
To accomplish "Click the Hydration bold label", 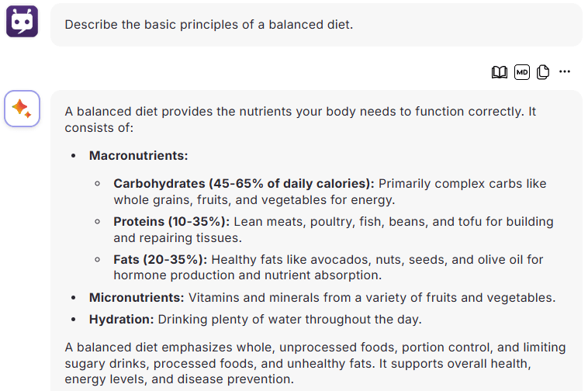I will pos(122,320).
